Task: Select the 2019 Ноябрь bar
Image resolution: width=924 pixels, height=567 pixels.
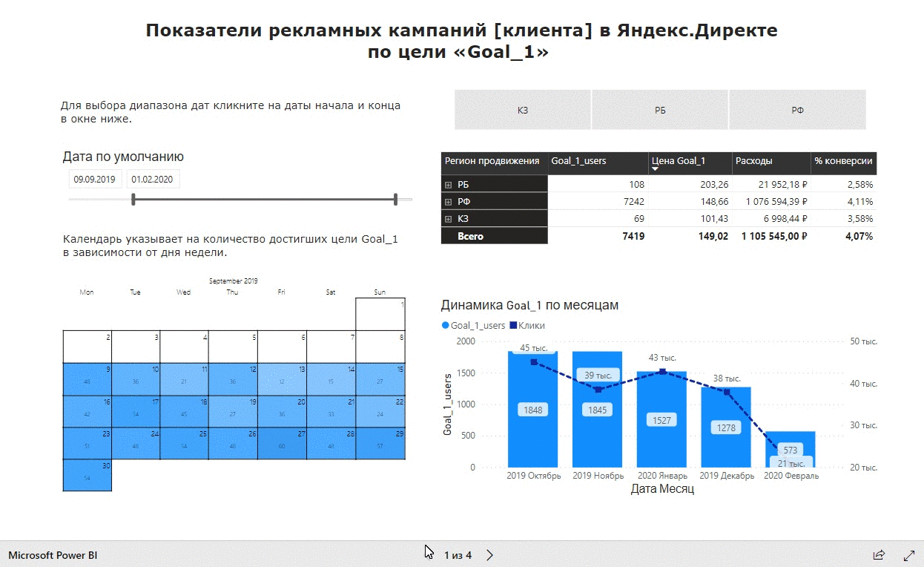Action: coord(598,410)
